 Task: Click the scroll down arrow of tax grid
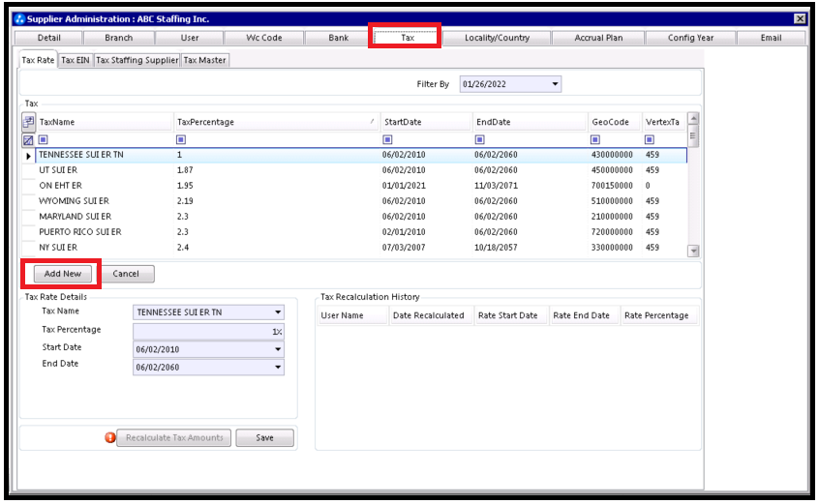coord(693,251)
